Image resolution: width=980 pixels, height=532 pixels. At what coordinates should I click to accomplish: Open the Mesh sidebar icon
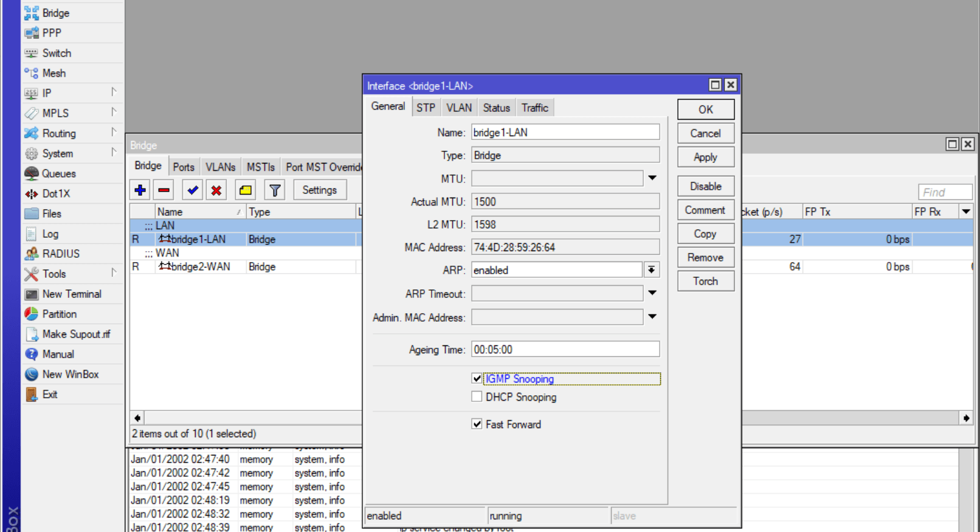click(x=32, y=73)
